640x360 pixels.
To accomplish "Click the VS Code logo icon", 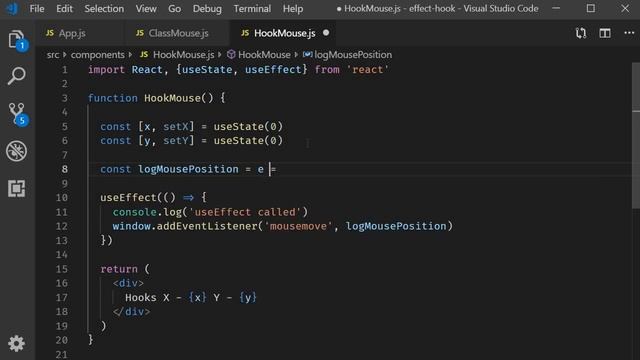I will point(12,9).
